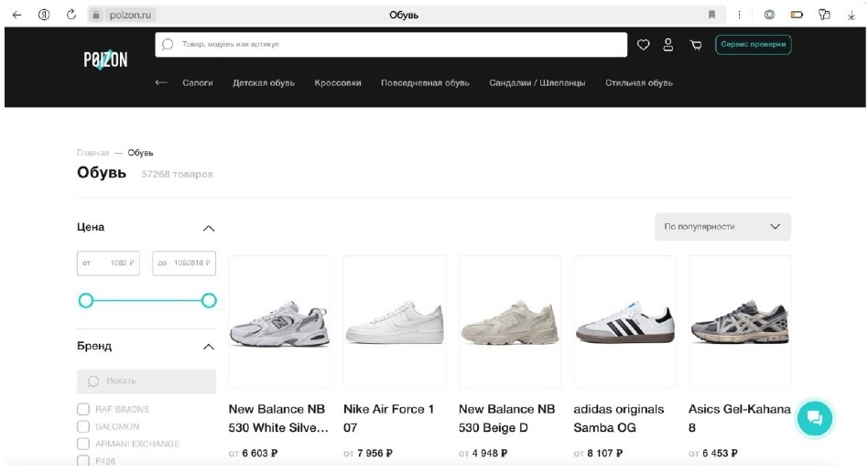
Task: Open the Стильная обувь category
Action: pos(639,83)
